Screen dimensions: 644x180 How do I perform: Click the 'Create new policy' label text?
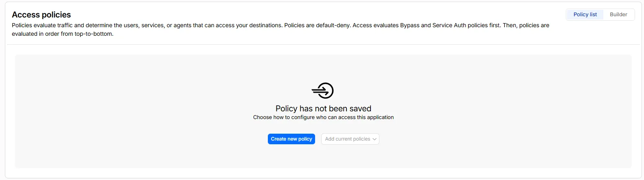291,139
